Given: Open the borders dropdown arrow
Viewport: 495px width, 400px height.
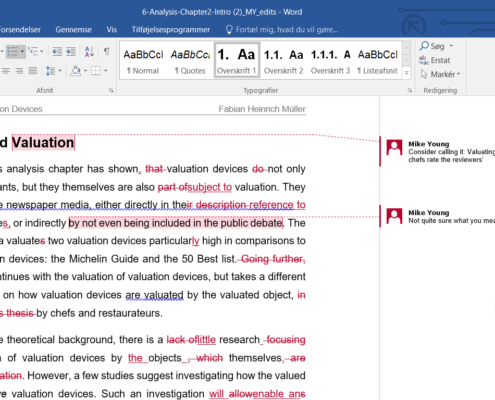Looking at the screenshot, I should pyautogui.click(x=105, y=71).
